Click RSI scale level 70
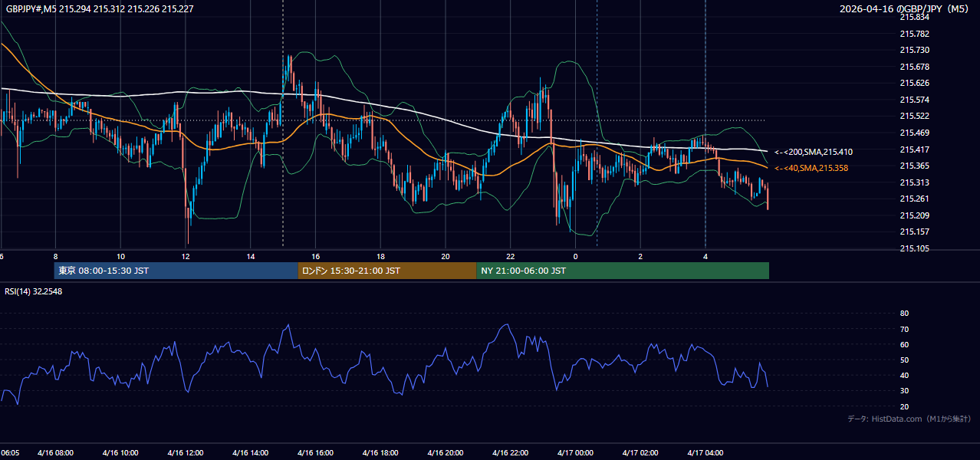The height and width of the screenshot is (460, 980). point(904,329)
